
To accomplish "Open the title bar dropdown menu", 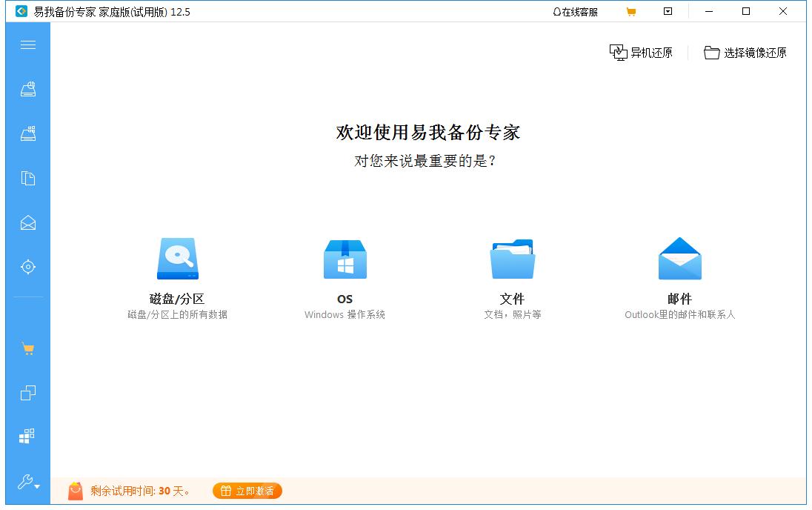I will pos(668,12).
